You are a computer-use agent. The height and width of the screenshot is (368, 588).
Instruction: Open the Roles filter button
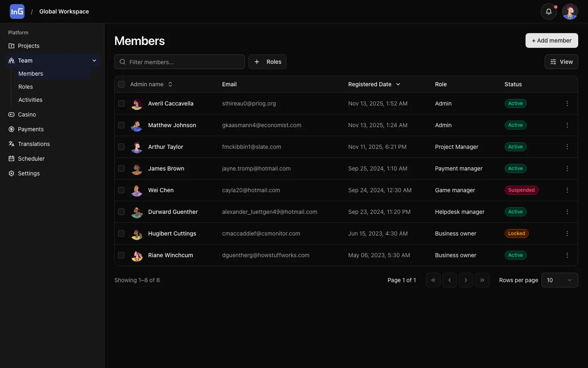click(x=267, y=62)
